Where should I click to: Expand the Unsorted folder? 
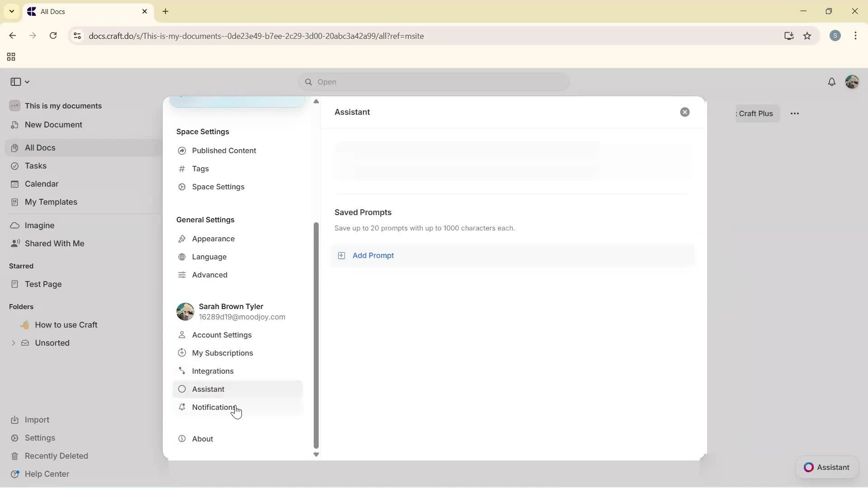coord(13,343)
